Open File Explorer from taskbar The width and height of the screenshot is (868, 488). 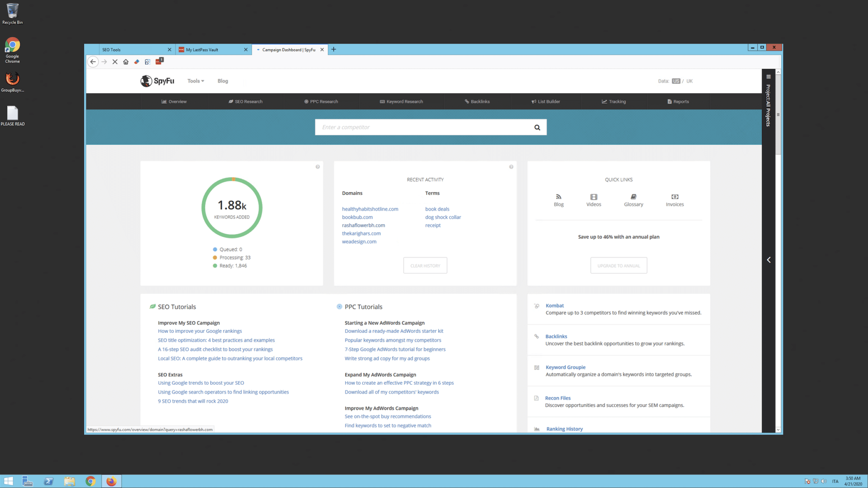pos(70,481)
